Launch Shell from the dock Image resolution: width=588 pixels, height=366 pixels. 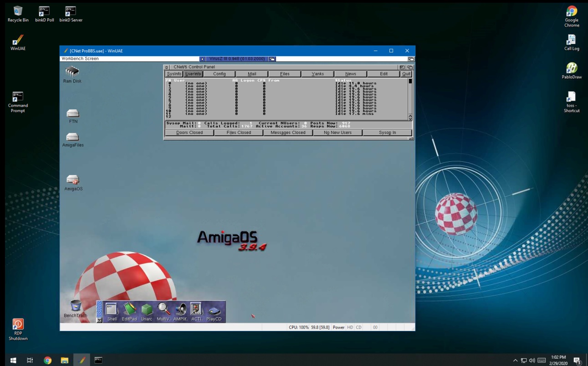(x=112, y=309)
